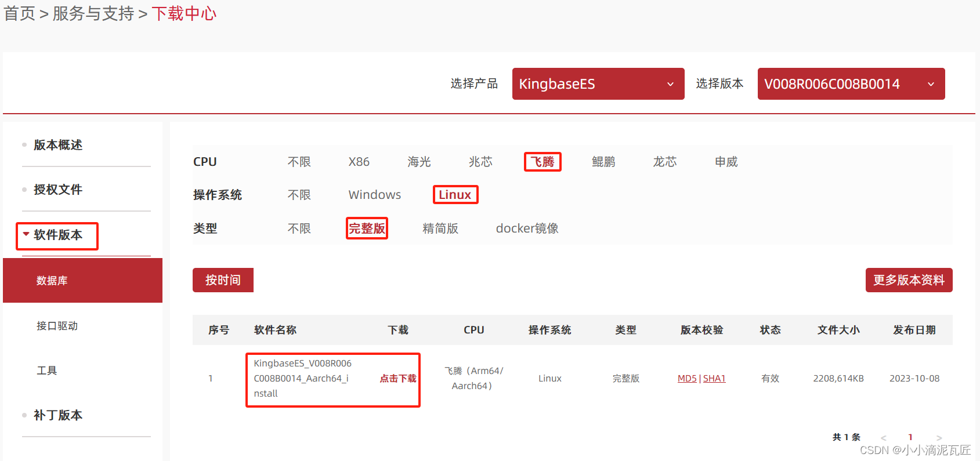Image resolution: width=980 pixels, height=461 pixels.
Task: Choose 海光 CPU filter
Action: [419, 162]
